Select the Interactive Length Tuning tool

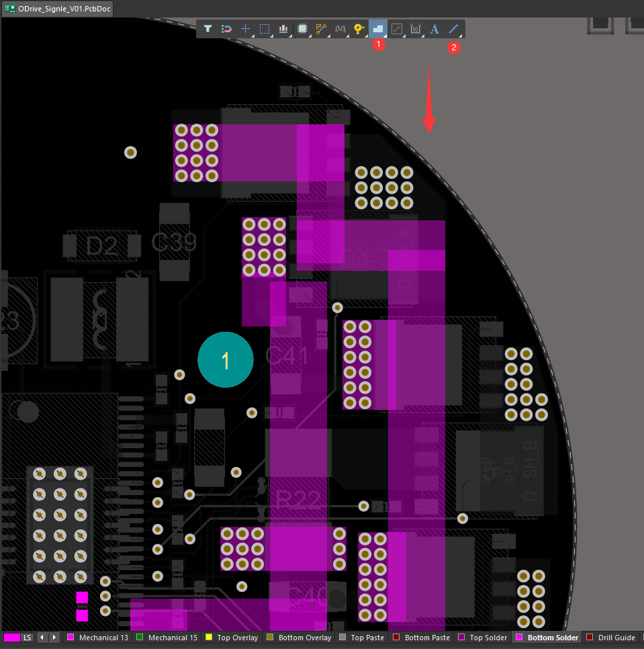click(340, 29)
